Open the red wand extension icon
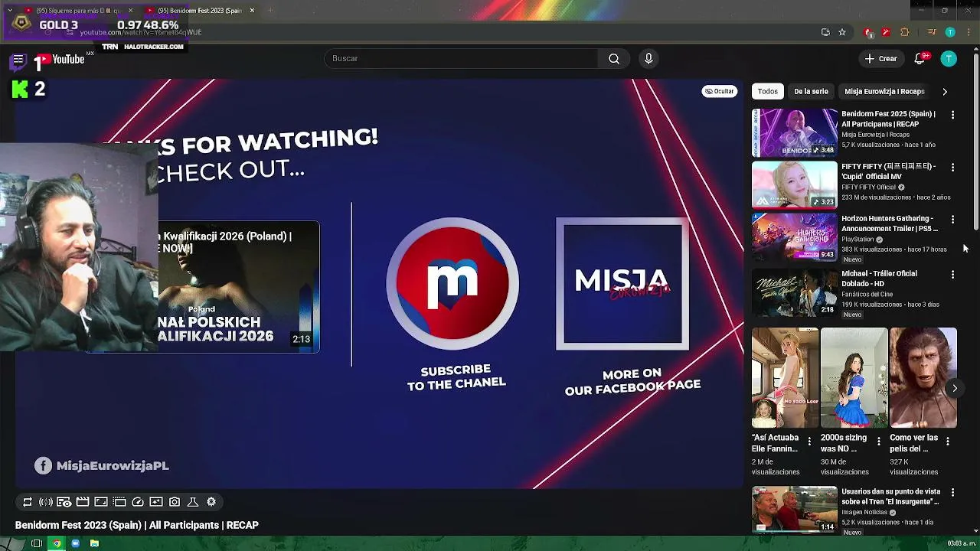The width and height of the screenshot is (980, 551). coord(886,32)
